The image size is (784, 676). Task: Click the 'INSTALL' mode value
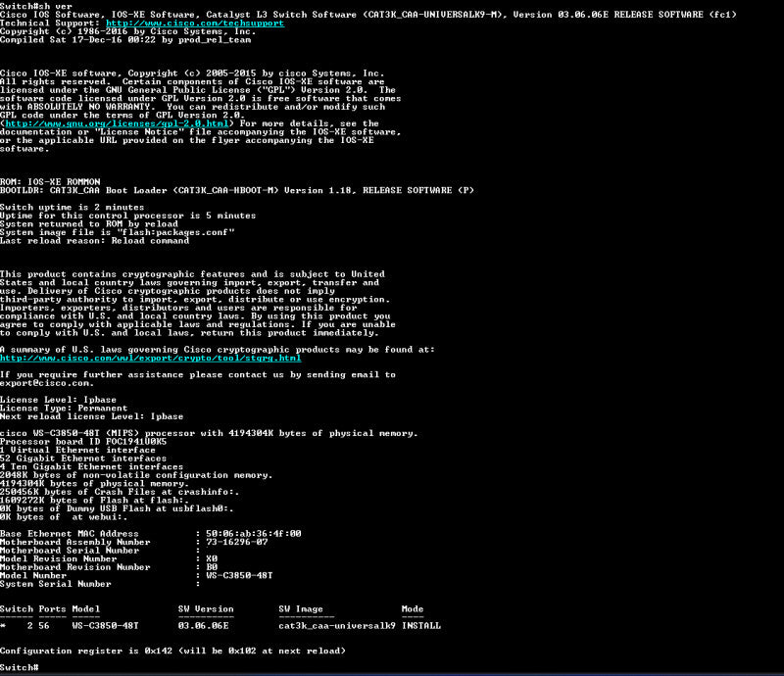421,626
